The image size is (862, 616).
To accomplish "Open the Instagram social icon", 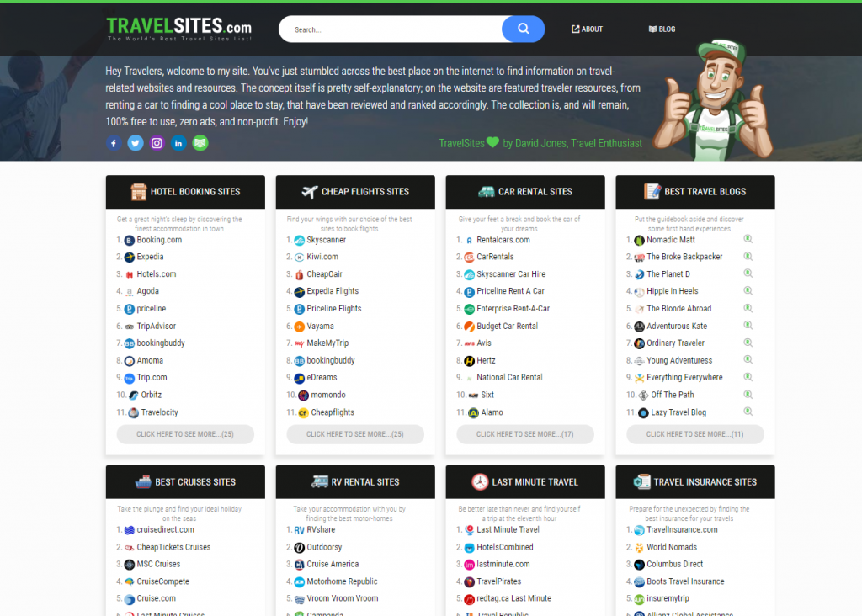I will click(x=157, y=143).
